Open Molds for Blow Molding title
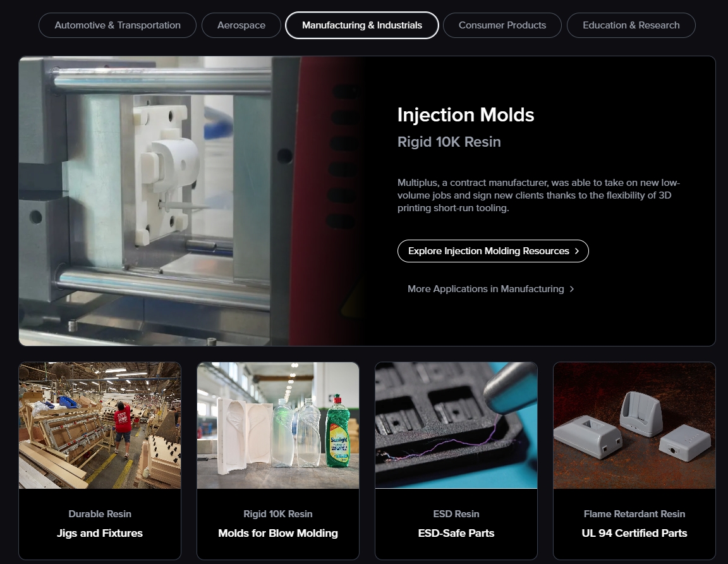The width and height of the screenshot is (728, 564). (x=278, y=533)
